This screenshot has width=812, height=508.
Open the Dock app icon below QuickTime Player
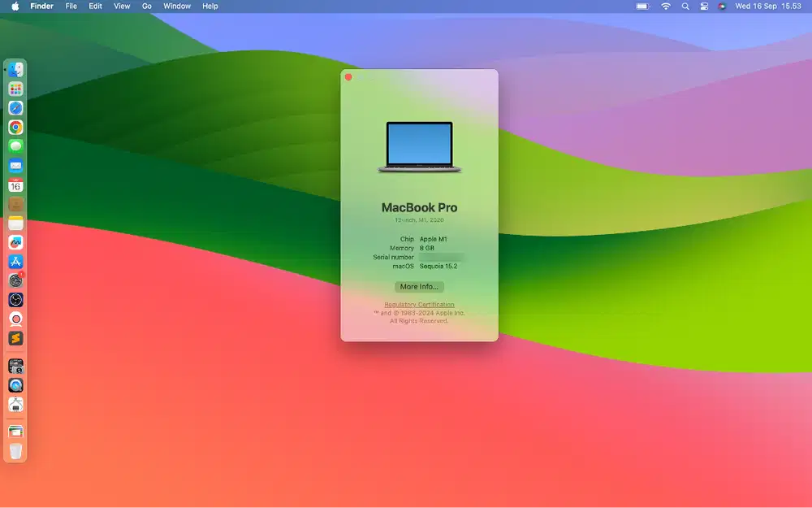[x=15, y=404]
